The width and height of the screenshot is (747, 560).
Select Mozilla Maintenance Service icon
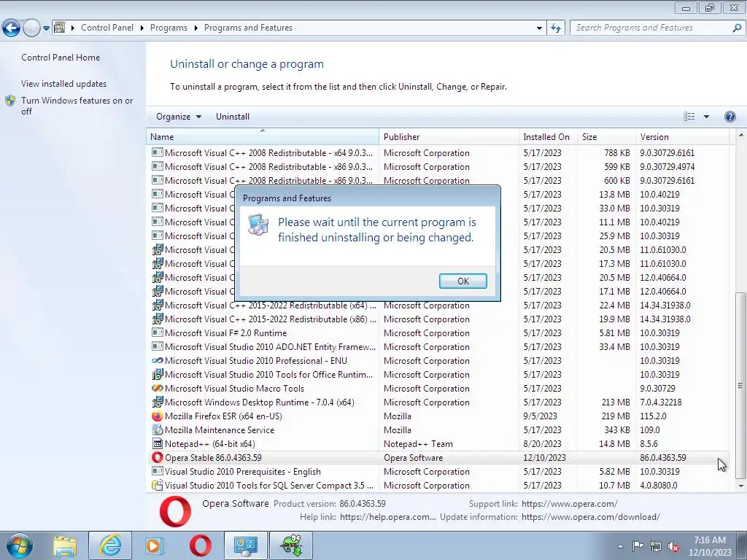158,430
